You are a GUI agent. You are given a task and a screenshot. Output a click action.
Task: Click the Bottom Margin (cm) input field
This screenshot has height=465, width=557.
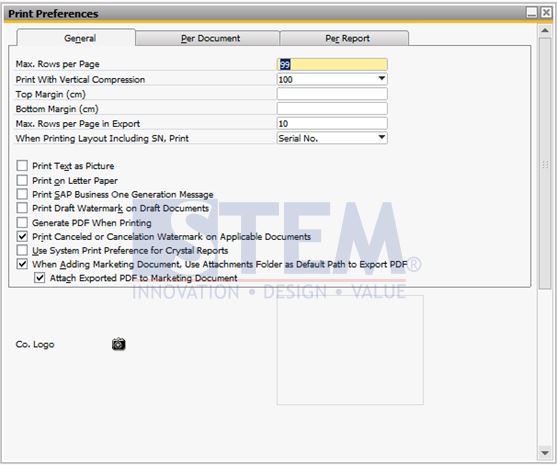tap(332, 109)
